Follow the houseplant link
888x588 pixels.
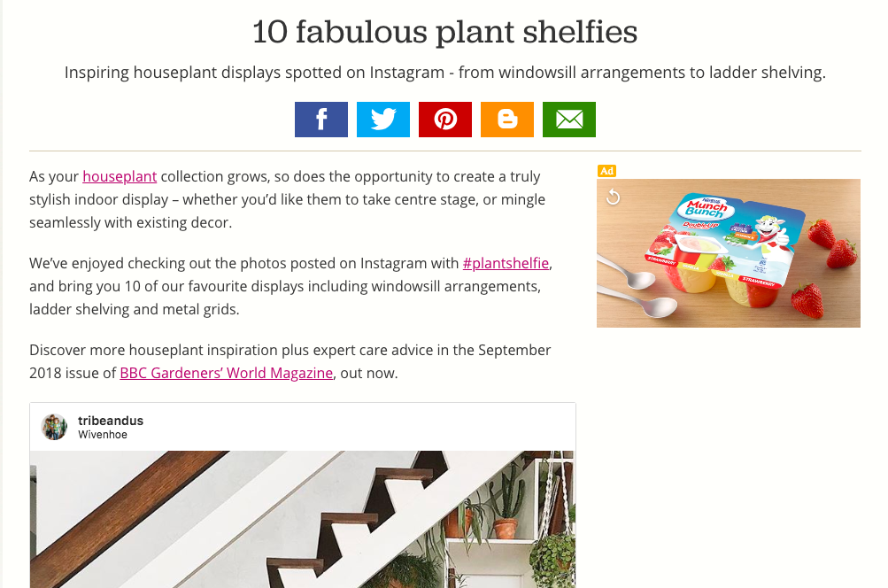pos(120,176)
